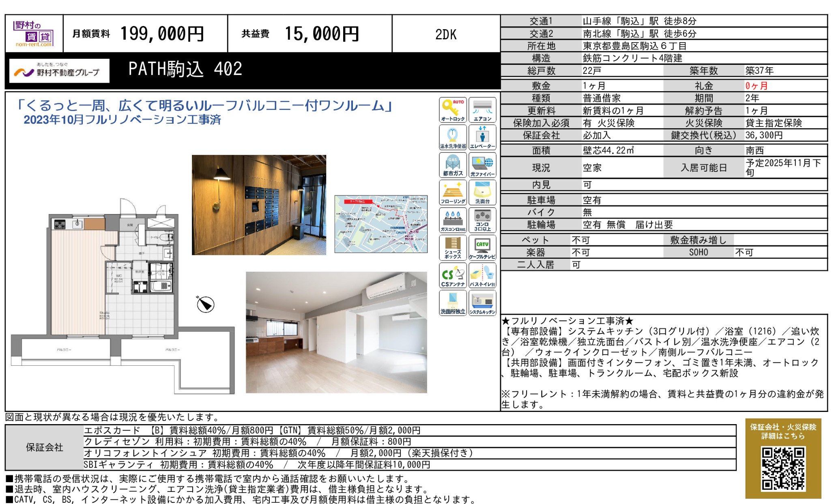Click the PATH駒込 402 property title
Screen dimensions: 834x504
185,69
